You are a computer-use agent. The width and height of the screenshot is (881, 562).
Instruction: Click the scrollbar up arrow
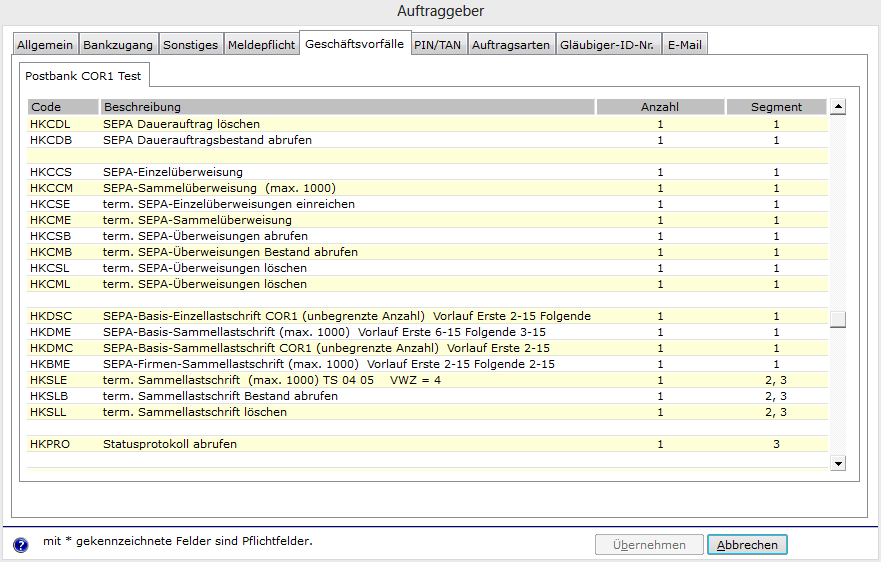click(838, 106)
